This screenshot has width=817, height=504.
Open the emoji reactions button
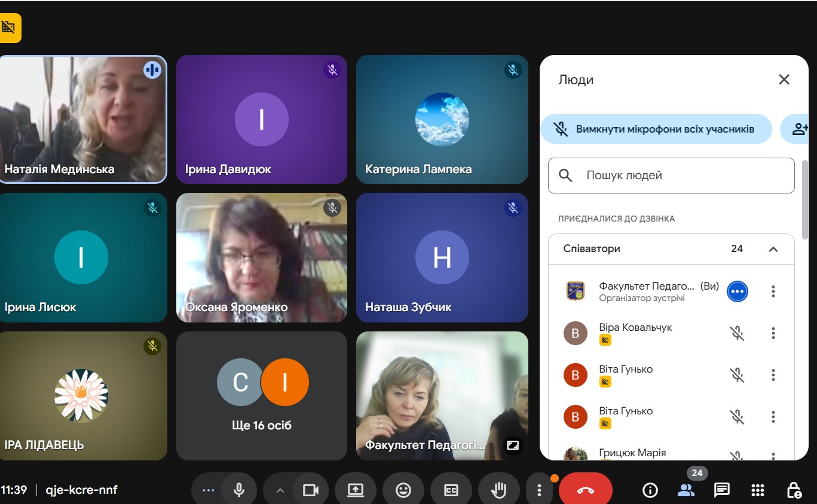pyautogui.click(x=403, y=490)
